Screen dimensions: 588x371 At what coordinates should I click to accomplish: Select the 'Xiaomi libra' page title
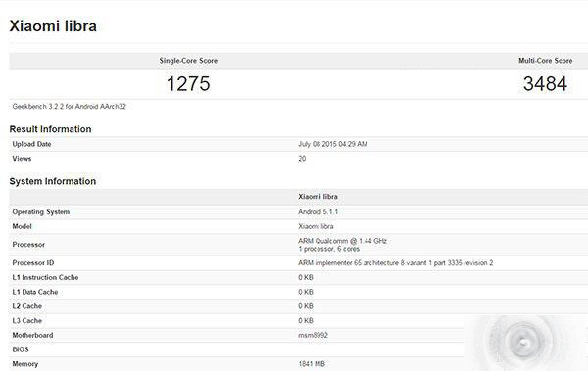tap(53, 26)
